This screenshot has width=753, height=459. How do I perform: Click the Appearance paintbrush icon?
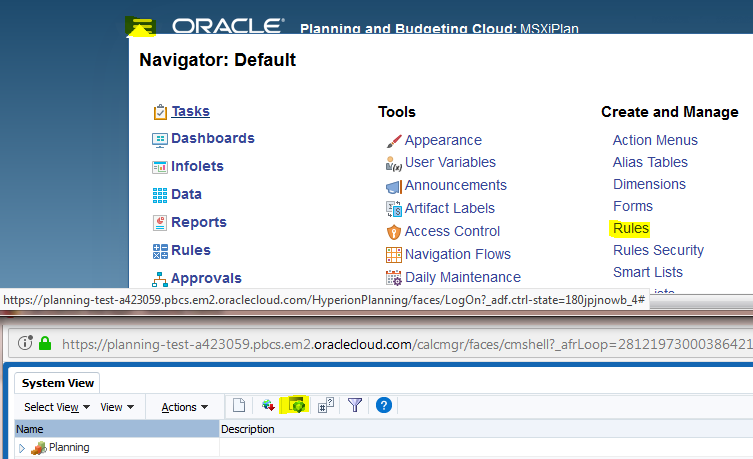393,141
